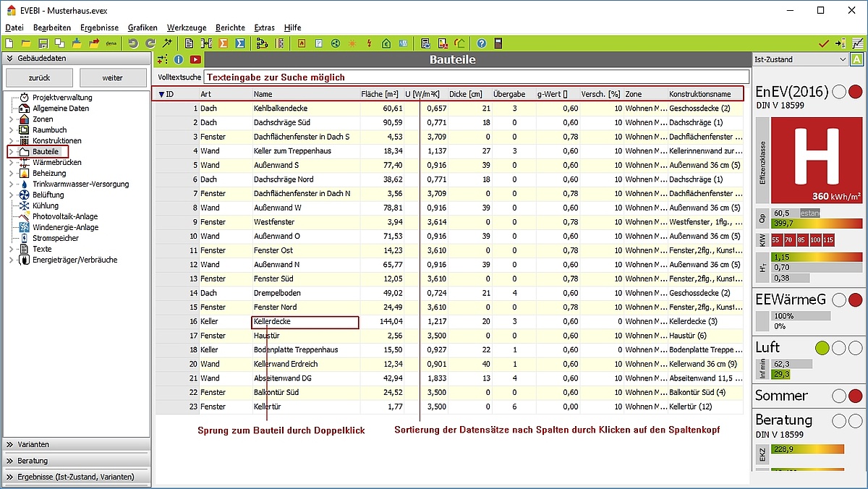Save project using the floppy disk icon
The height and width of the screenshot is (489, 868).
[43, 43]
